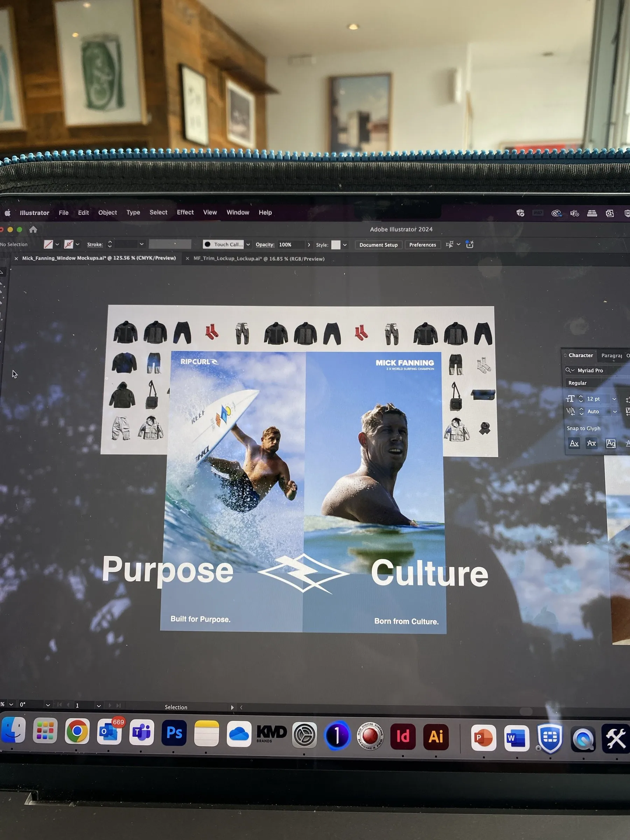The height and width of the screenshot is (840, 630).
Task: Click the generative AI sparkle icon
Action: click(470, 245)
